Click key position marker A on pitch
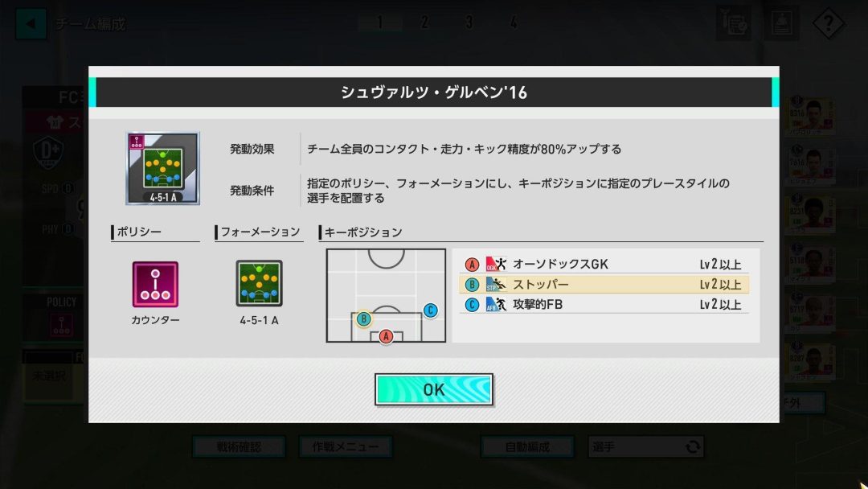The image size is (868, 489). [386, 335]
